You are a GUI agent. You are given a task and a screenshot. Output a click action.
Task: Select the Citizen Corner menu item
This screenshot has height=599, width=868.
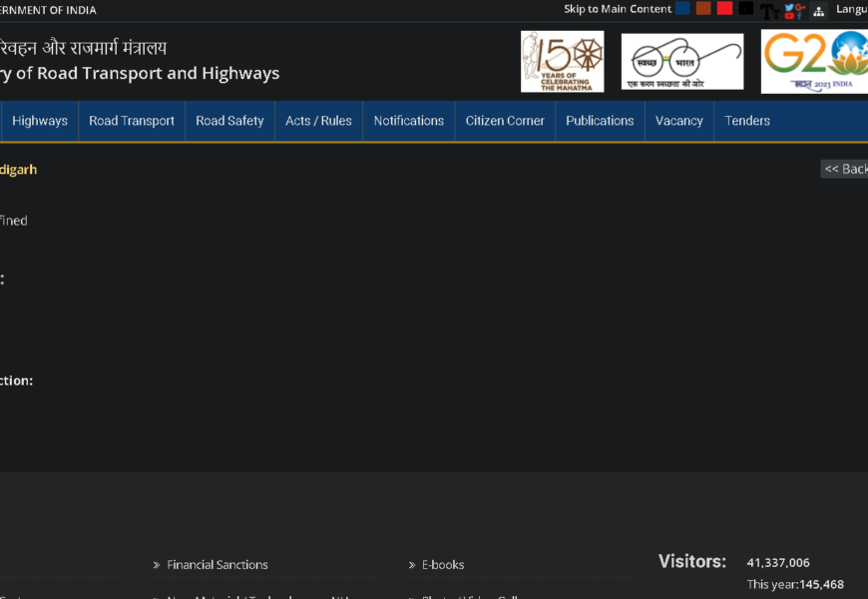click(x=505, y=121)
